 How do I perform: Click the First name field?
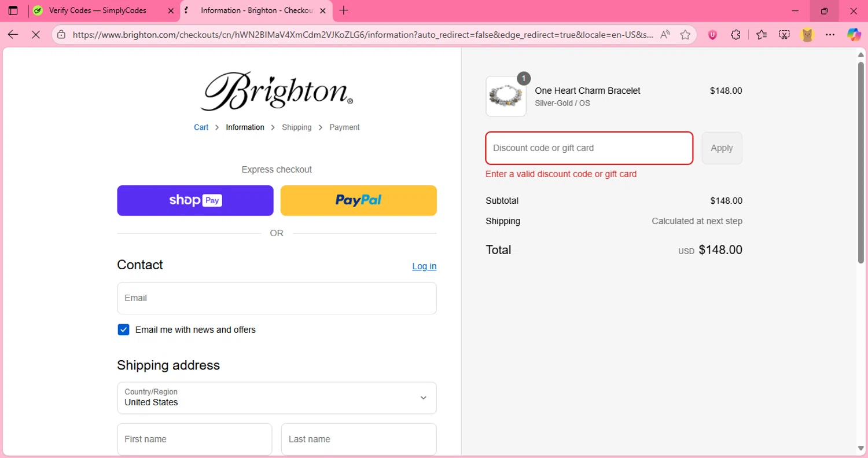tap(194, 439)
